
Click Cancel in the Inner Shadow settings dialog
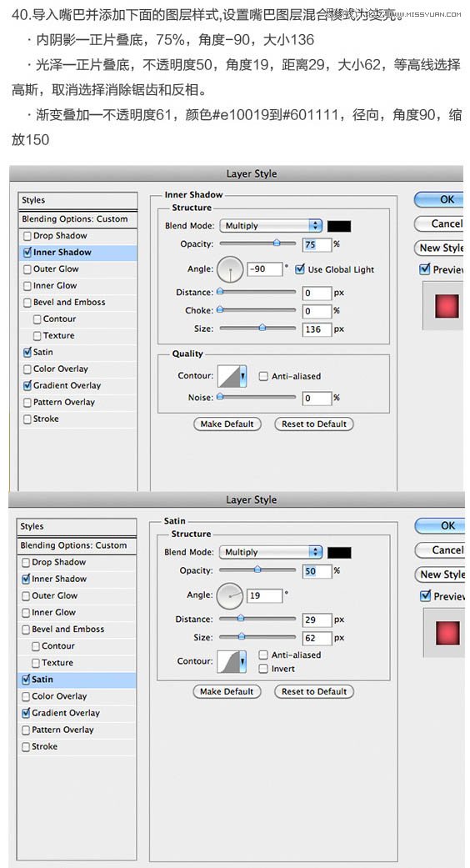pos(439,223)
